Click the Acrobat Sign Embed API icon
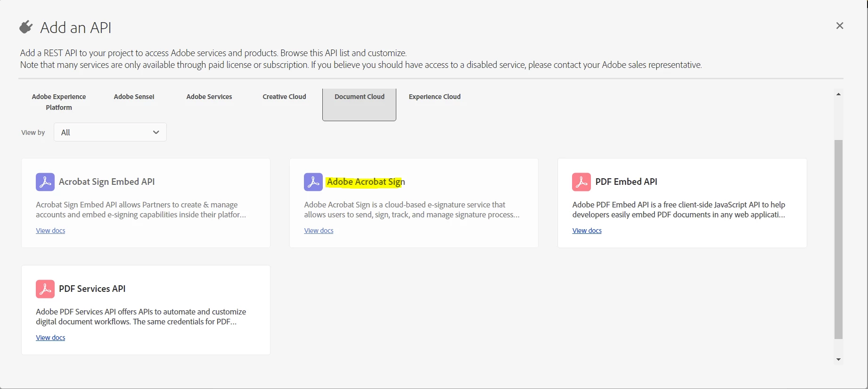 click(45, 182)
